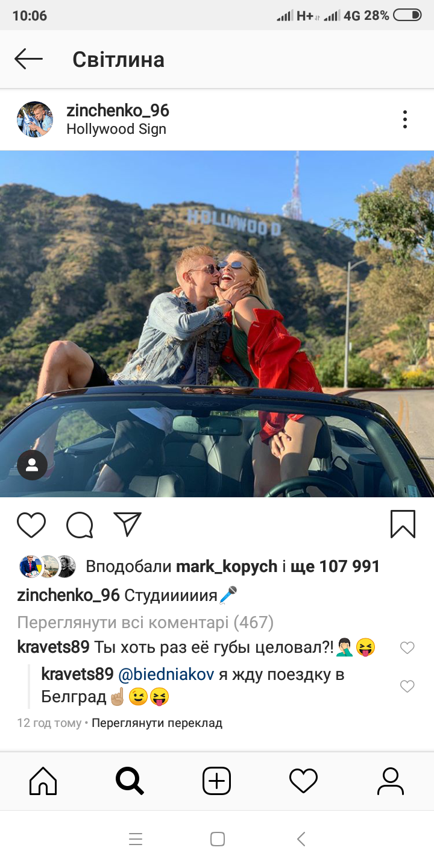Tap Переглянути переклад to see translation
Viewport: 434px width, 868px height.
click(x=157, y=723)
